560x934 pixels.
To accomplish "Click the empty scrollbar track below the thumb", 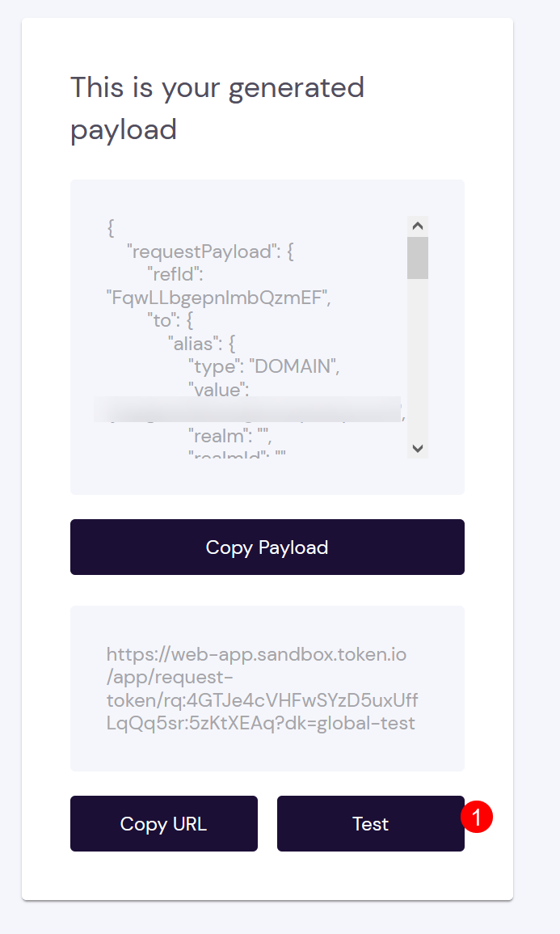I will 418,358.
